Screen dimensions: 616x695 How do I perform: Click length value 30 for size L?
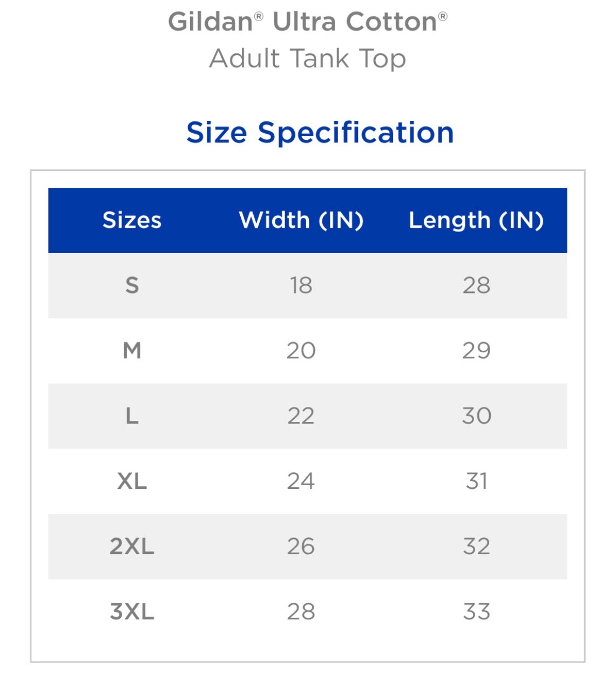point(476,416)
